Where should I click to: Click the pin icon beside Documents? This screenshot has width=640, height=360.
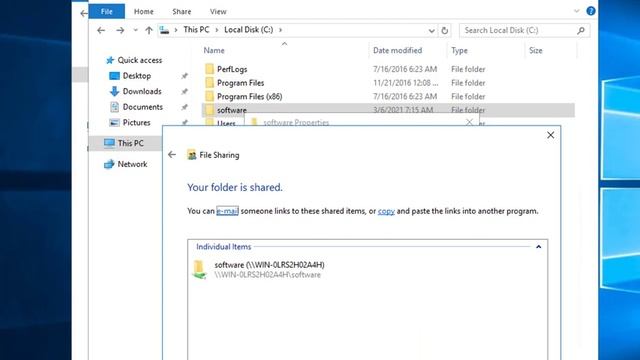184,107
